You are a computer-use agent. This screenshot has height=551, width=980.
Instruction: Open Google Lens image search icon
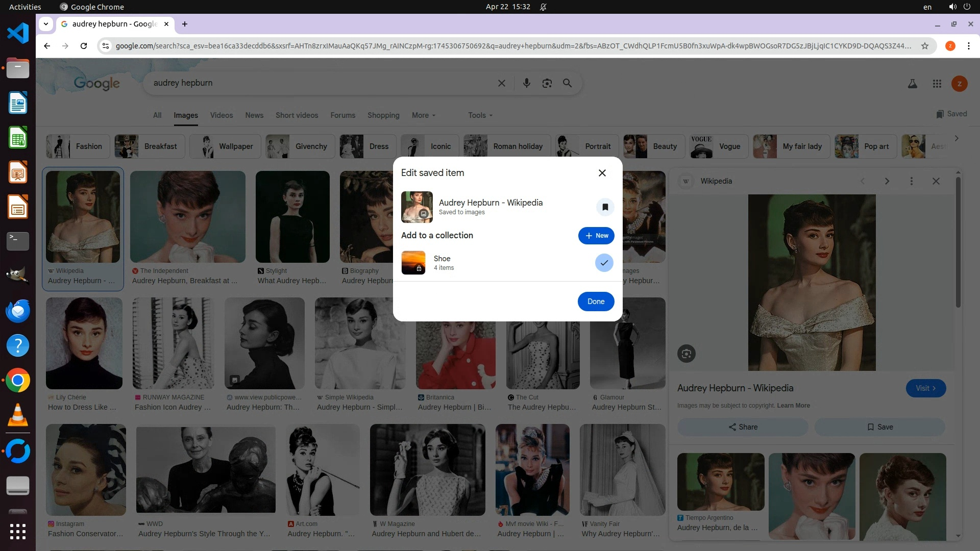tap(547, 83)
